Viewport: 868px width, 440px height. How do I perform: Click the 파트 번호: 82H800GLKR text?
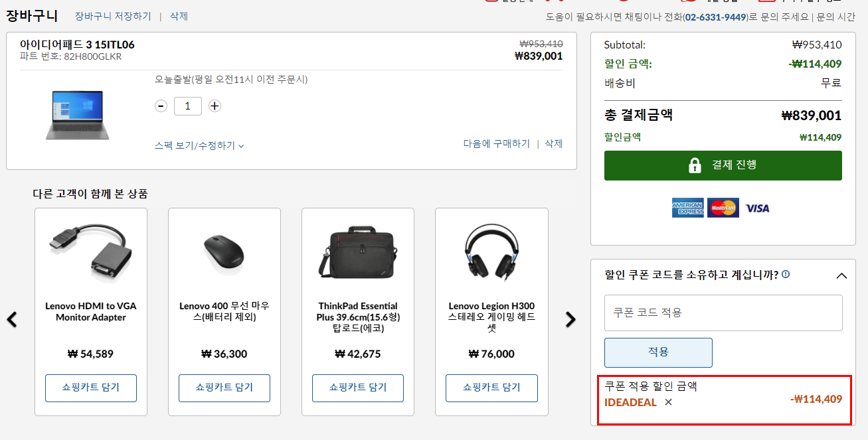[x=71, y=56]
